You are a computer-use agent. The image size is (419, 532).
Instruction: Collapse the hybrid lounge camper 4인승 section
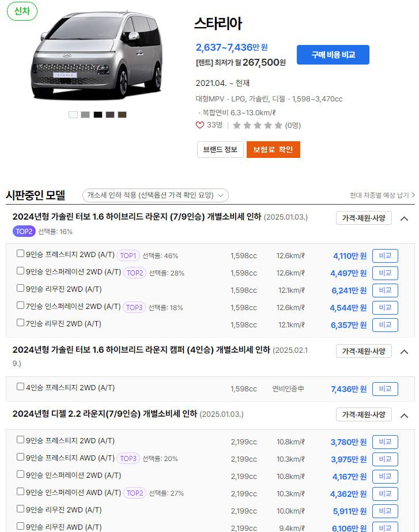point(404,352)
